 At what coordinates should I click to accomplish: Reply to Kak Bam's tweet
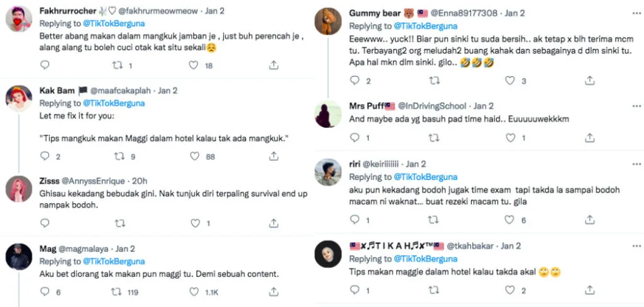(45, 157)
